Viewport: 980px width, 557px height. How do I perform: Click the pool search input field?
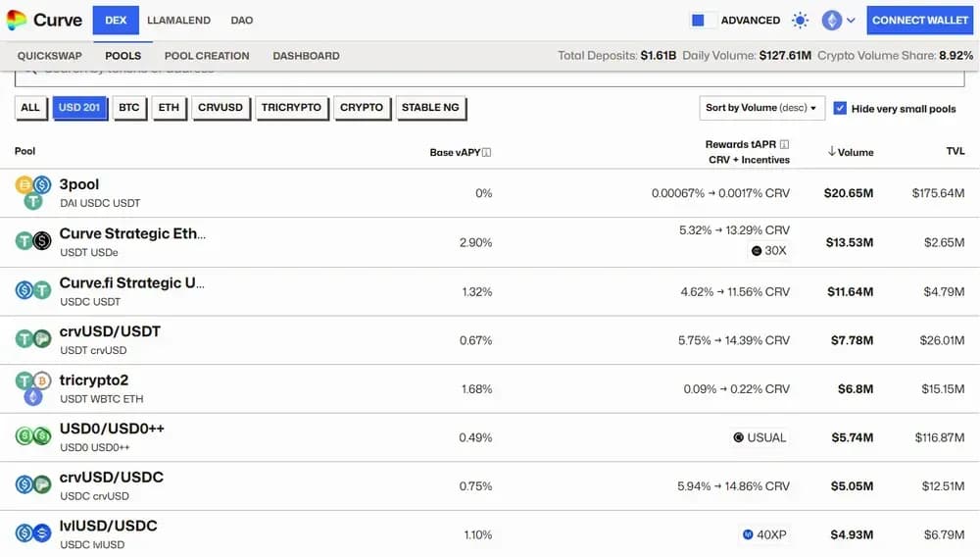(x=489, y=78)
